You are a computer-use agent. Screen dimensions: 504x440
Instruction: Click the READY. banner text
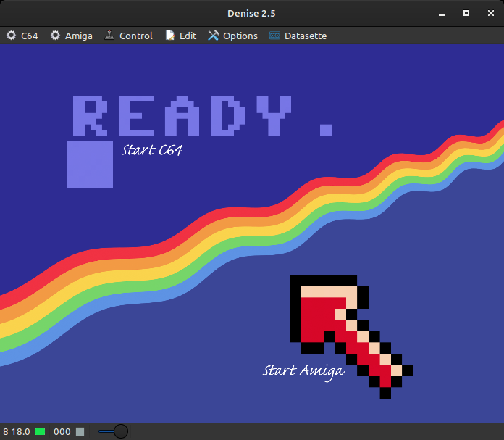point(203,115)
